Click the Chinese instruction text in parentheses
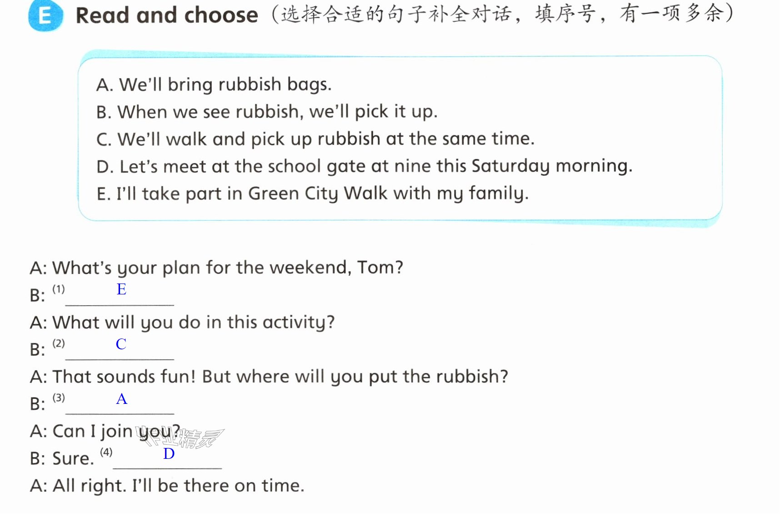The height and width of the screenshot is (532, 780). 502,14
